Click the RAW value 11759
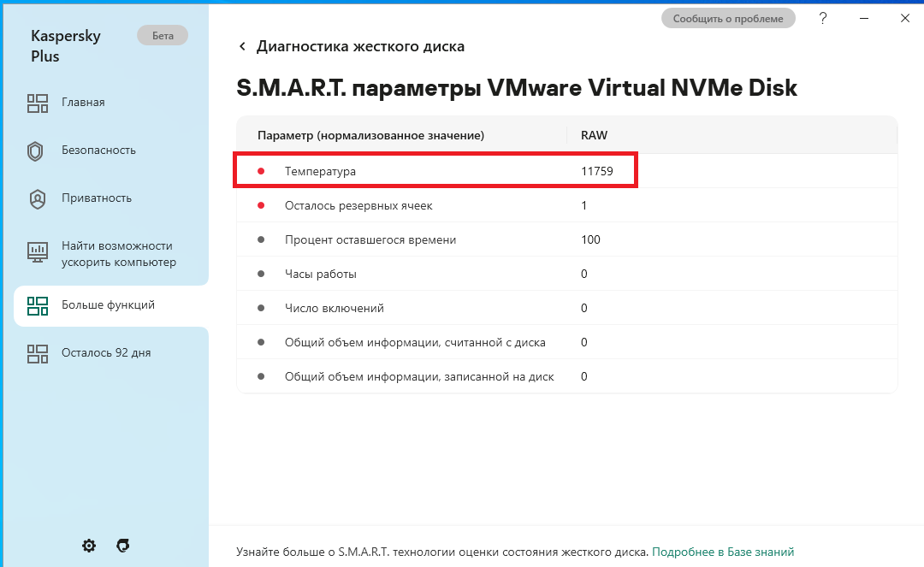Viewport: 924px width, 567px height. coord(597,171)
